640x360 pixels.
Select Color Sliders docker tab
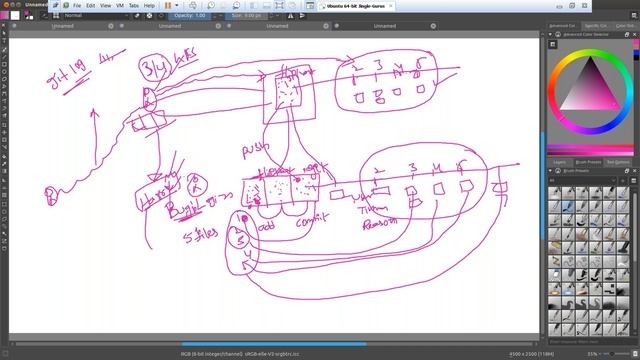tap(625, 26)
